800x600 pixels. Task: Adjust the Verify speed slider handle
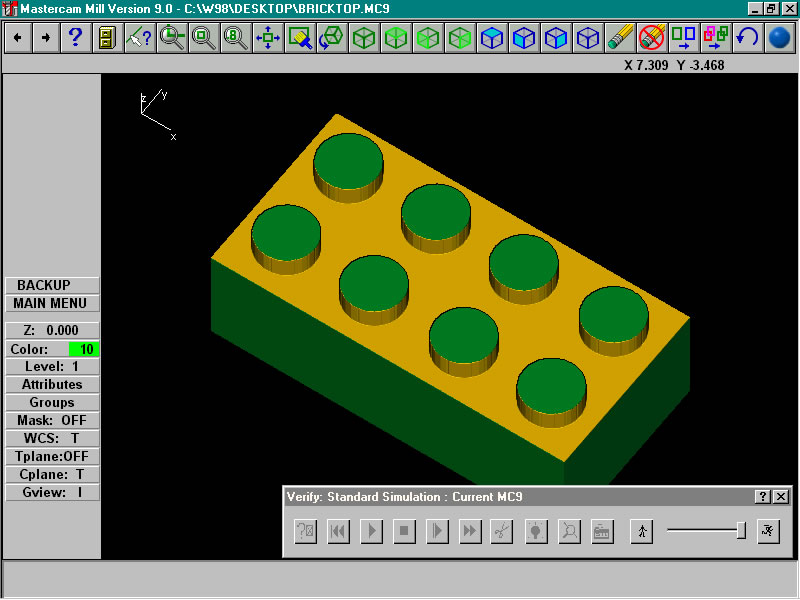point(741,531)
